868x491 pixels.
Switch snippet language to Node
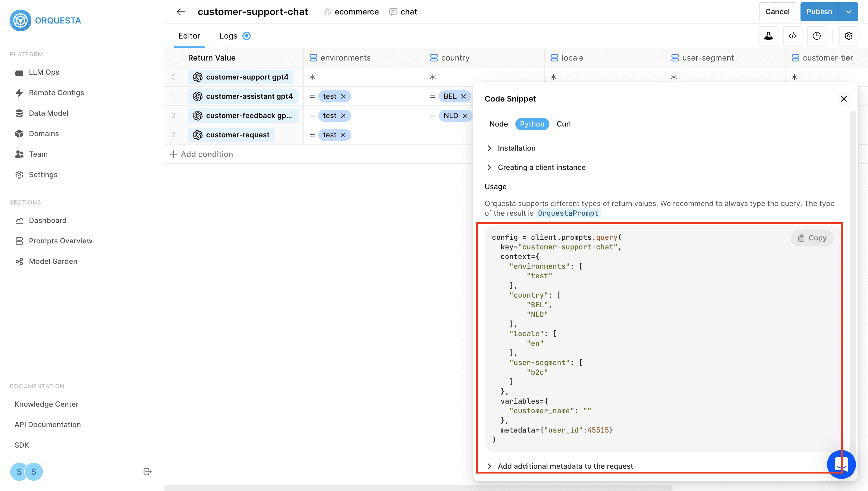coord(498,124)
